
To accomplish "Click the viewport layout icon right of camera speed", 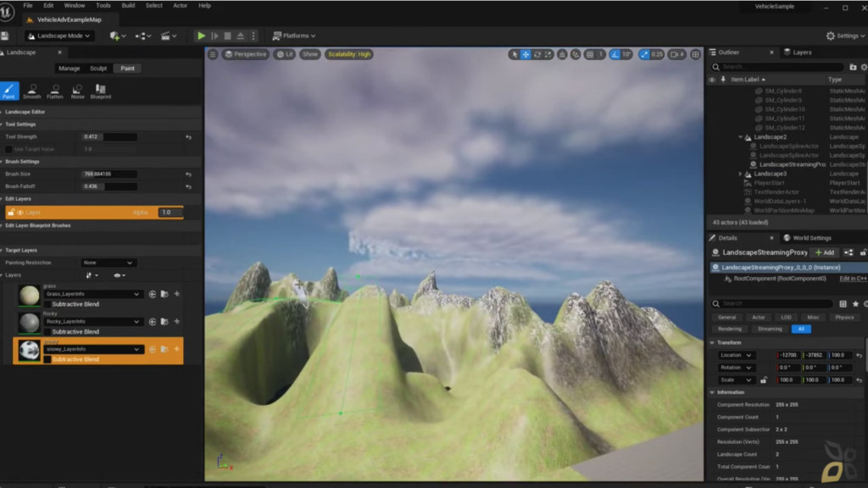I will pyautogui.click(x=695, y=54).
